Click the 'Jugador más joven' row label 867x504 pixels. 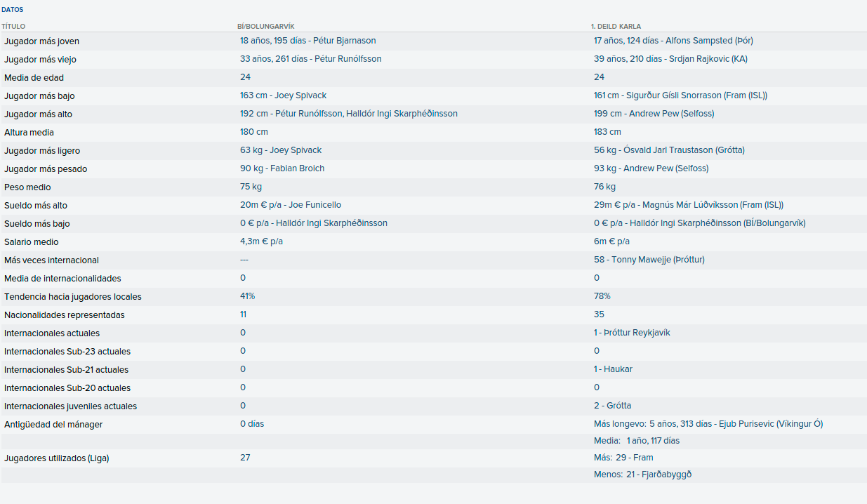(x=42, y=41)
